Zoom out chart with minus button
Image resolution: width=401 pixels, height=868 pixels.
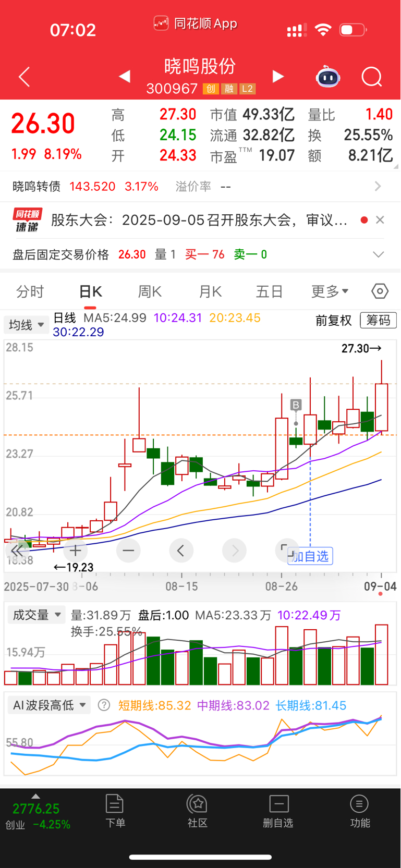128,551
